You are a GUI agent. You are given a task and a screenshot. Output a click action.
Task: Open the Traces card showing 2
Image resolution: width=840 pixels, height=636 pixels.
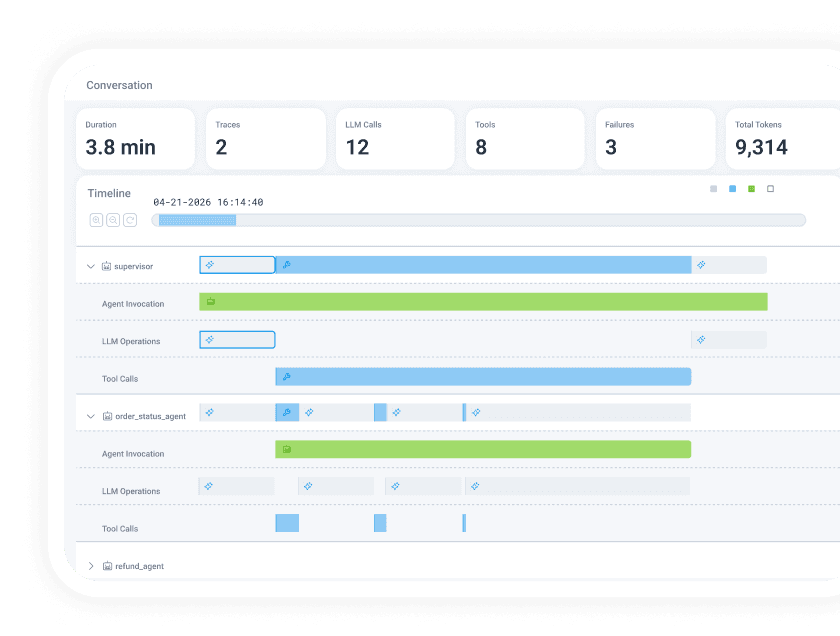coord(266,139)
